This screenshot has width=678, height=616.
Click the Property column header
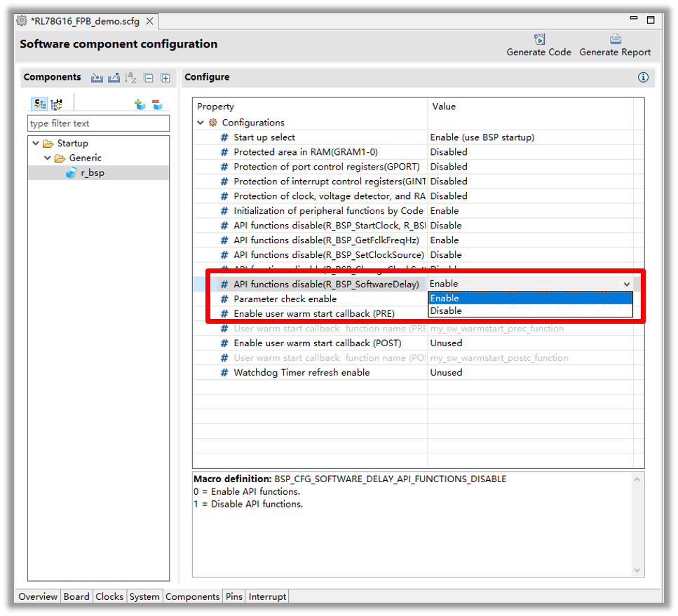point(310,107)
